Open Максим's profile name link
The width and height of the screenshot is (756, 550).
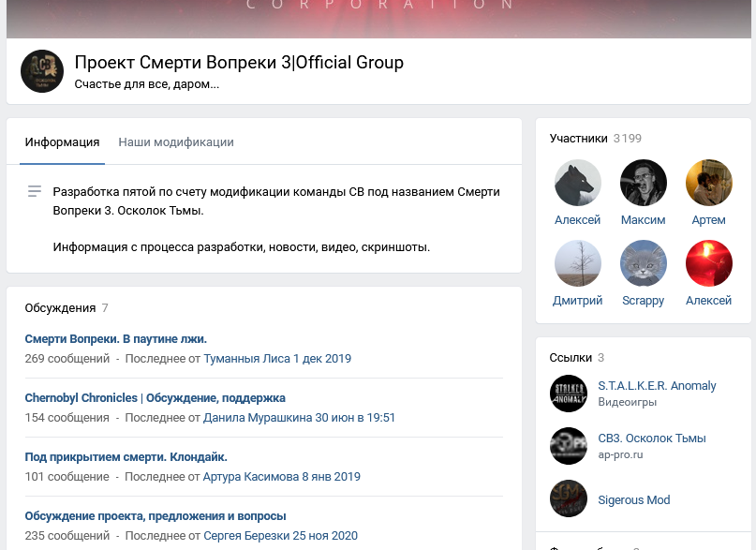644,220
